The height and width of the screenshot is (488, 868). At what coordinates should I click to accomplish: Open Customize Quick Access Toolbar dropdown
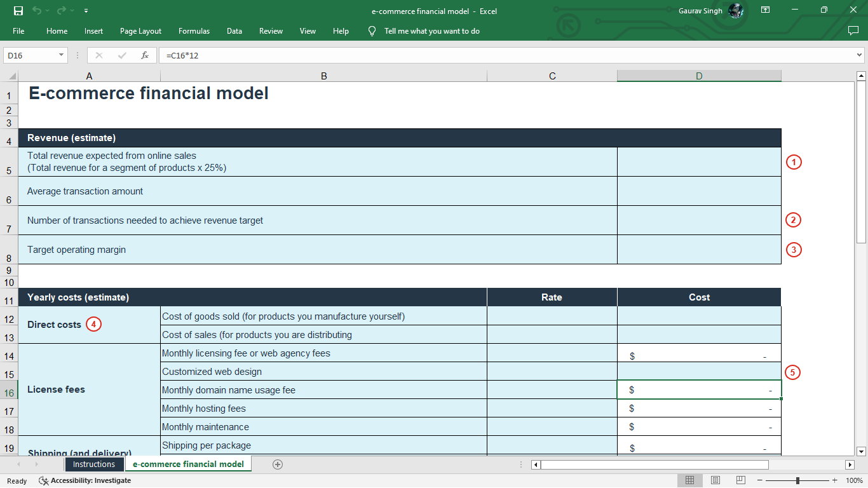[x=86, y=11]
